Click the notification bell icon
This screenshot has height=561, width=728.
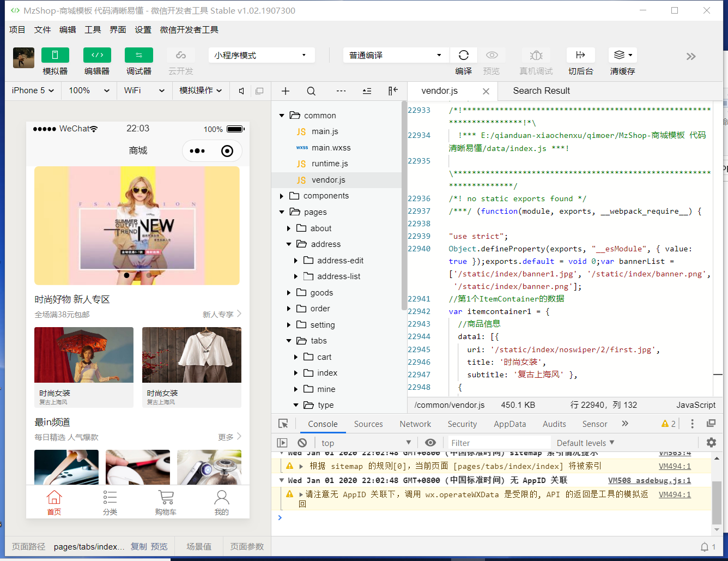(x=705, y=547)
